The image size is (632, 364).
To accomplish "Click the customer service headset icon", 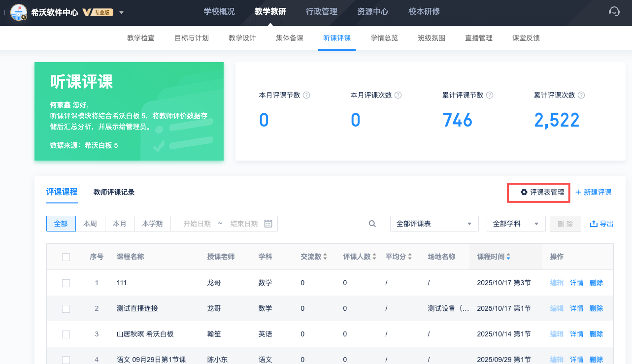I will click(614, 12).
